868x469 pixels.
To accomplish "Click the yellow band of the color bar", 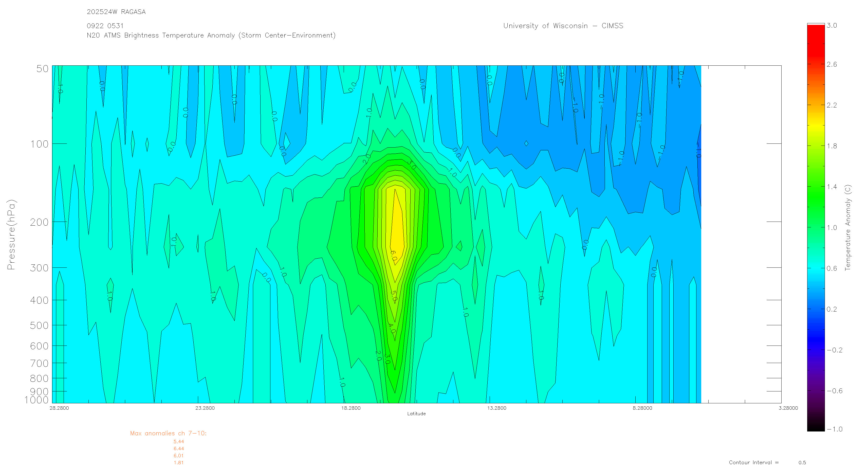I will click(816, 125).
